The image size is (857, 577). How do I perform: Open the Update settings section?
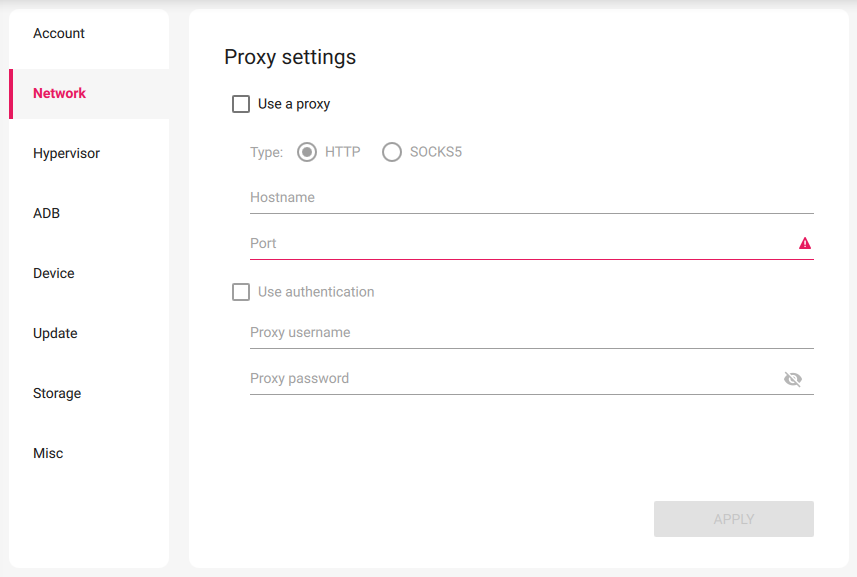point(55,333)
